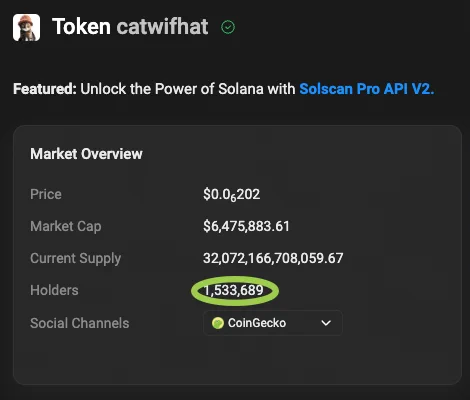Viewport: 470px width, 400px height.
Task: Click the Market Cap value $6,475,883.61
Action: (x=246, y=226)
